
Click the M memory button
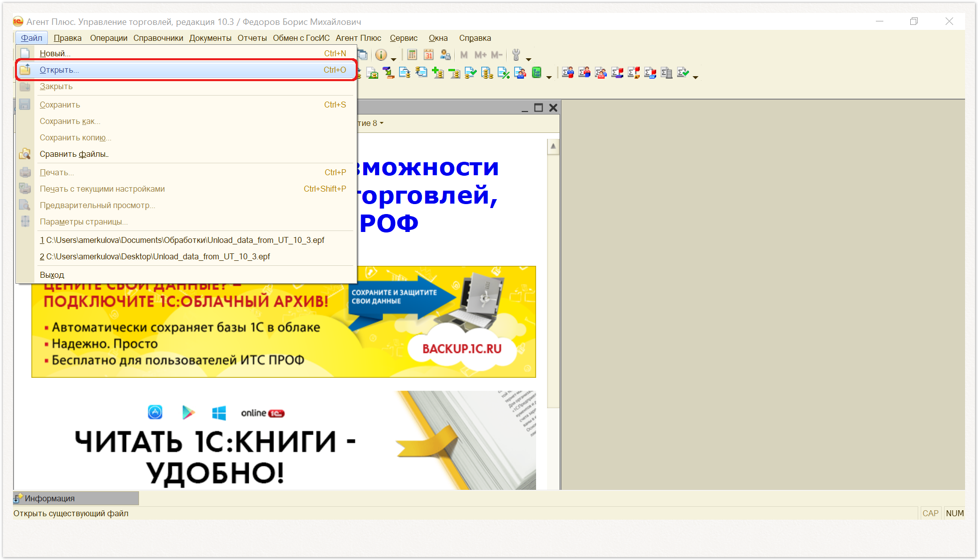click(x=464, y=55)
